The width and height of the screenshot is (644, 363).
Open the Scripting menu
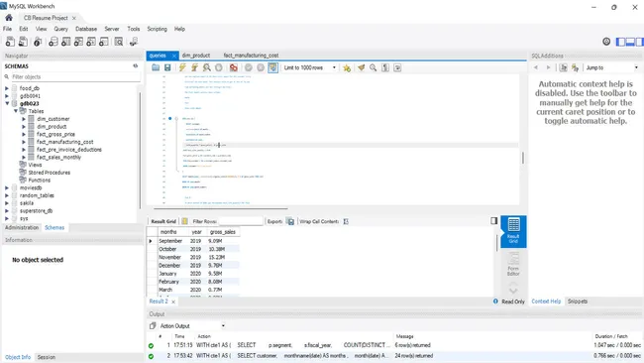pyautogui.click(x=157, y=29)
